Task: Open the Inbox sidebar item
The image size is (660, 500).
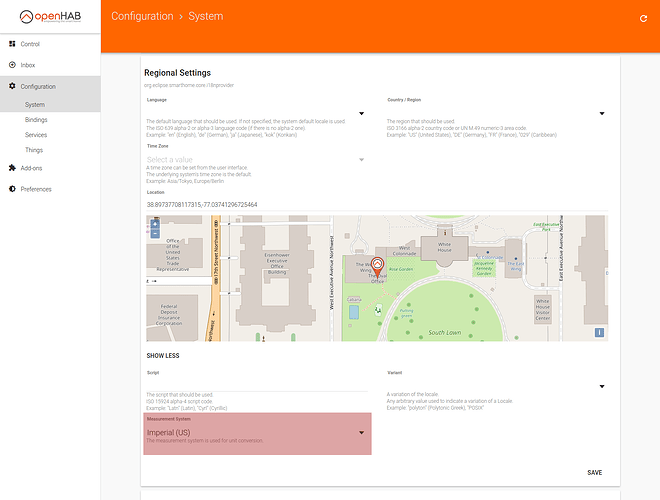Action: (28, 65)
